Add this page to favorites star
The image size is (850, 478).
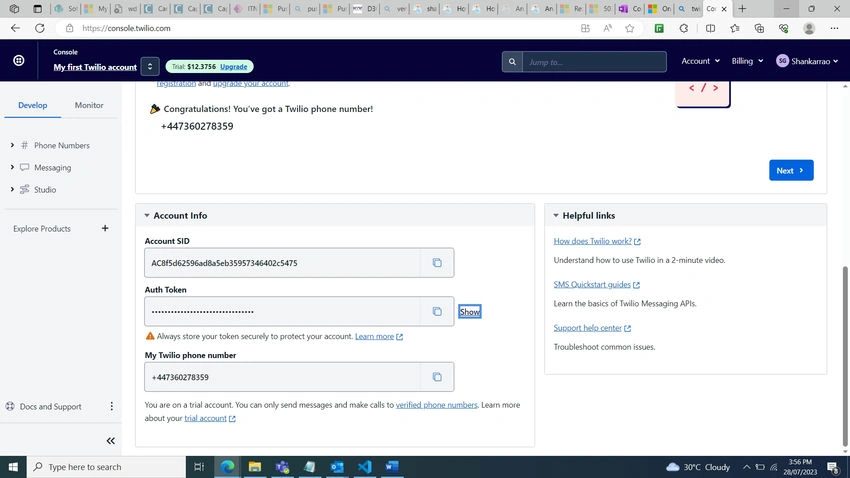point(629,28)
